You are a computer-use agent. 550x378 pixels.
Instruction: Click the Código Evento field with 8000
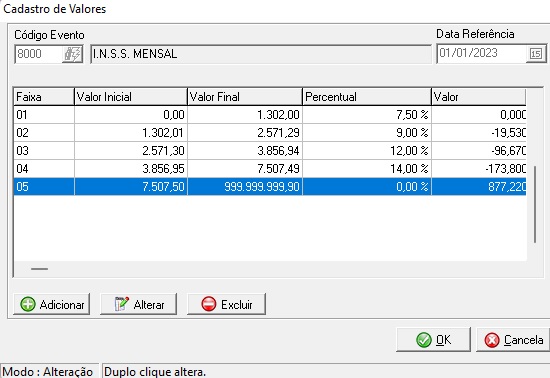click(39, 54)
